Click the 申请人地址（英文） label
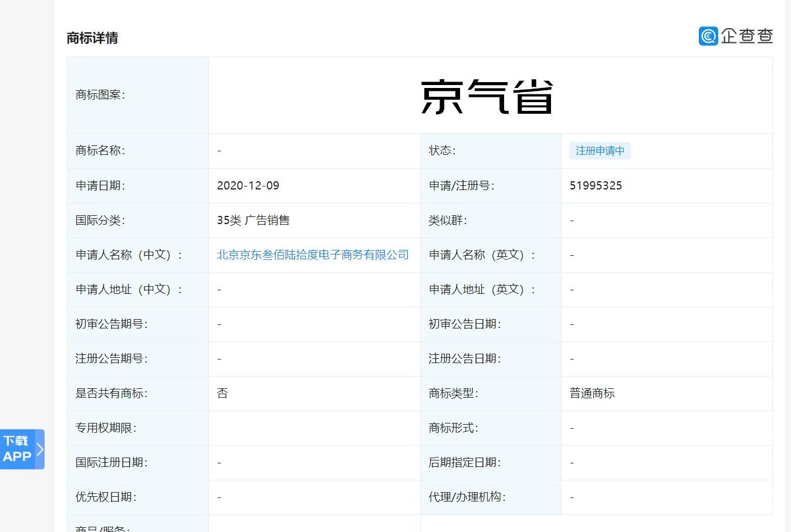The image size is (791, 532). tap(482, 290)
